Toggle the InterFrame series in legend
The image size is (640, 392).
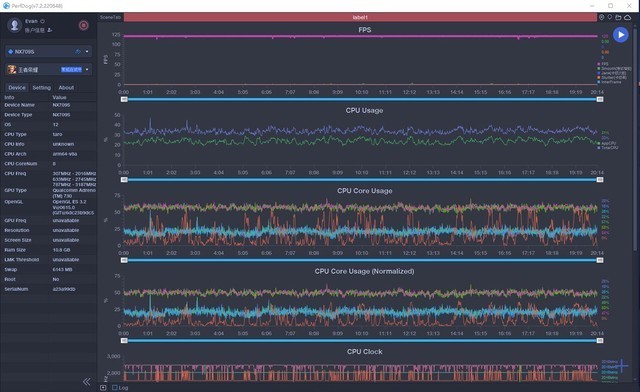click(x=609, y=82)
